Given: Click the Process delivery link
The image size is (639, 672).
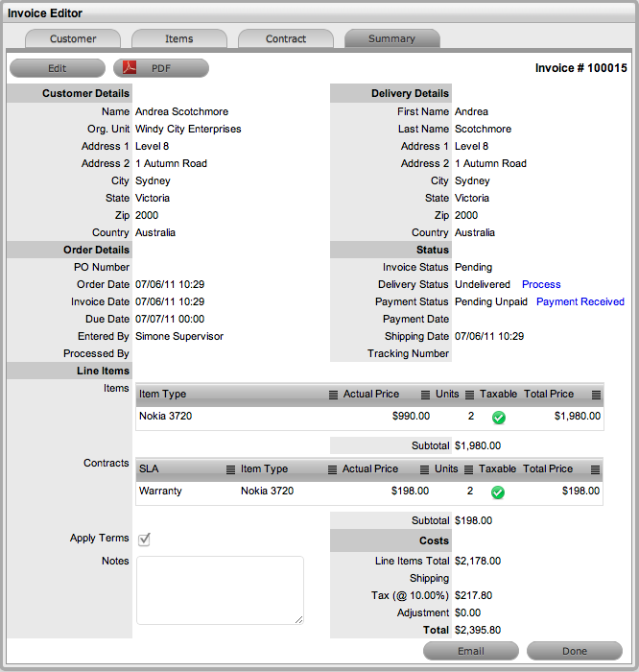Looking at the screenshot, I should (x=541, y=284).
